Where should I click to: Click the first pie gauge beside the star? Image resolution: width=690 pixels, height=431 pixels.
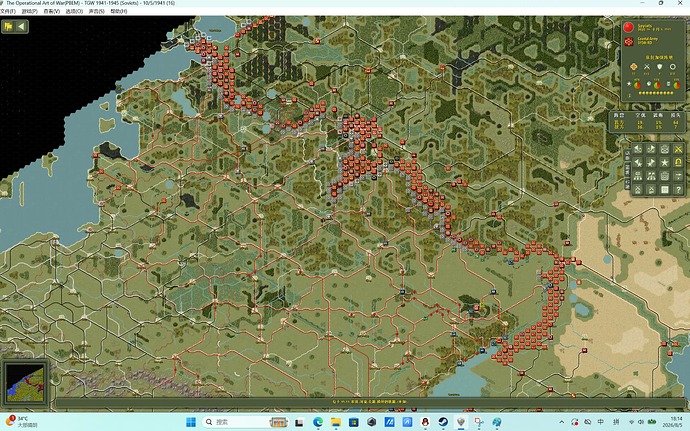coord(637,85)
